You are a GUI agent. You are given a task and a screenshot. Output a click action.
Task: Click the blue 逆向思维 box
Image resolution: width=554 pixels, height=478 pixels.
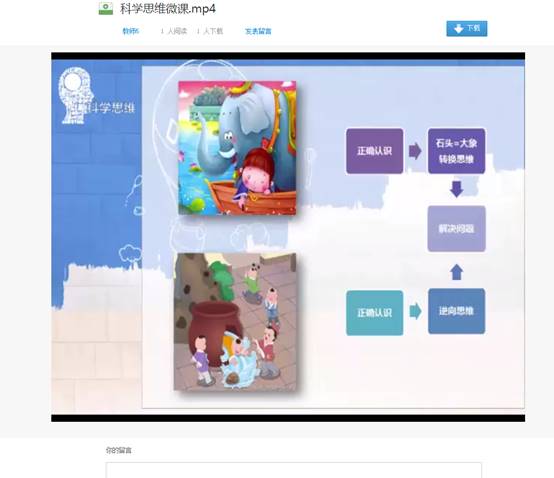(456, 311)
